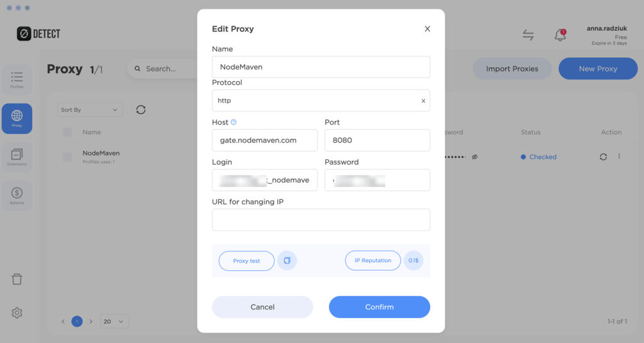
Task: Open the Extensions sidebar icon
Action: pos(17,157)
